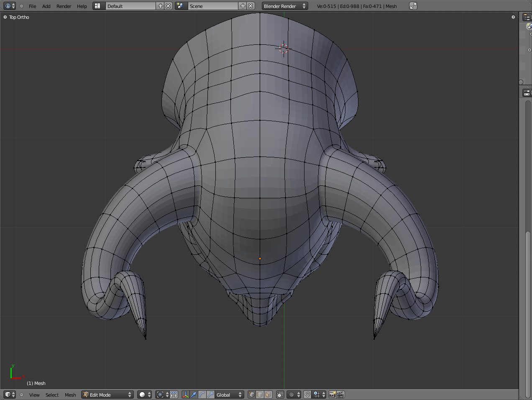This screenshot has height=400, width=532.
Task: Click the OpenGL render image camera icon
Action: coord(332,395)
